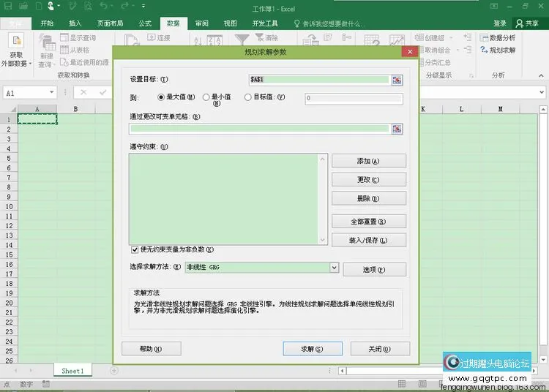The width and height of the screenshot is (549, 392).
Task: Click the 关闭 button in dialog
Action: (380, 349)
